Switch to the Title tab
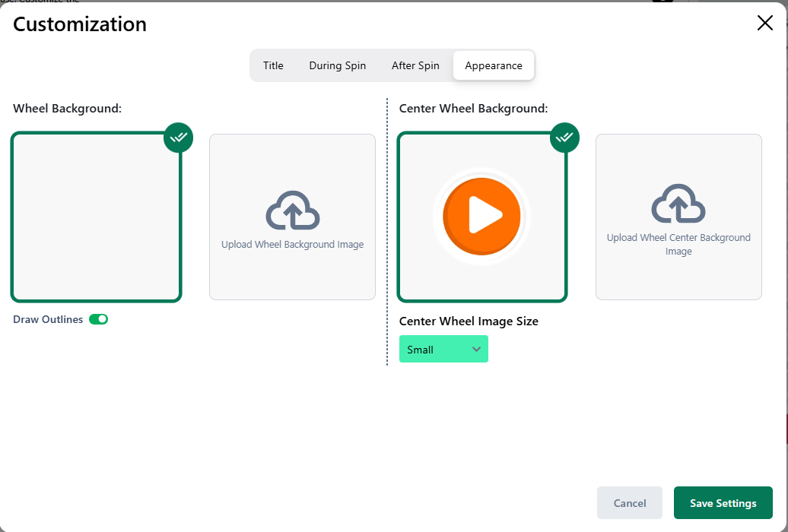This screenshot has width=788, height=532. 273,65
